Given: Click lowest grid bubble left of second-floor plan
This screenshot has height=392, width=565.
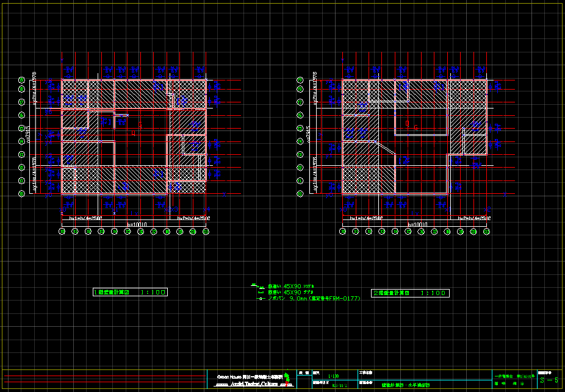Looking at the screenshot, I should coord(300,194).
